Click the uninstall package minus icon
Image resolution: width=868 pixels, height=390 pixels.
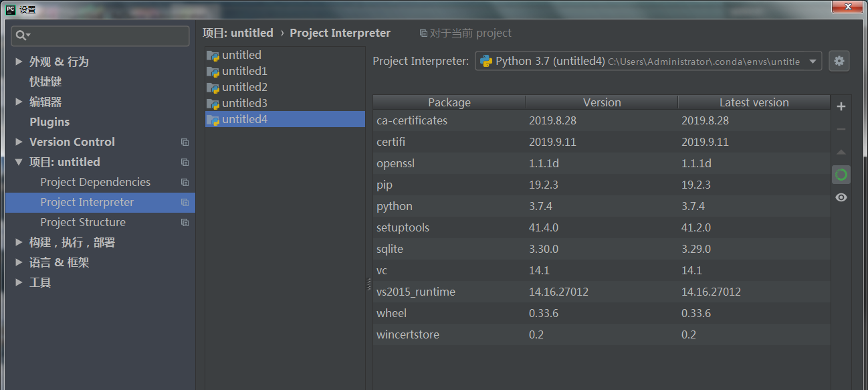point(841,128)
